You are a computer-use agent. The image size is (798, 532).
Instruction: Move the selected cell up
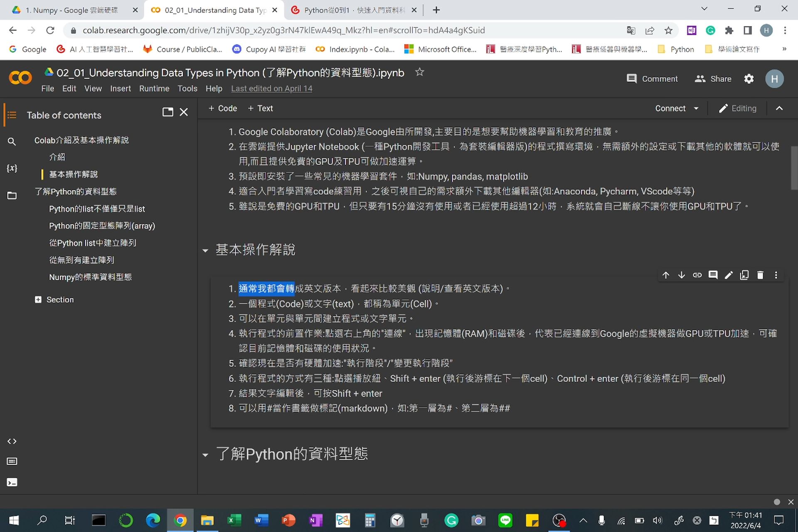[x=665, y=275]
